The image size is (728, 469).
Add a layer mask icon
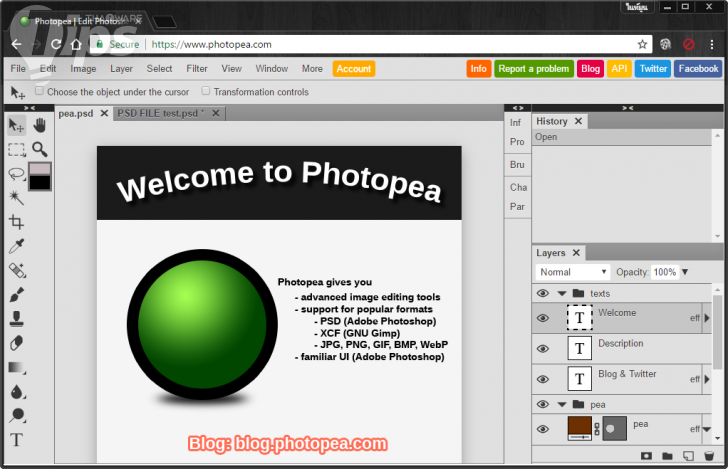pyautogui.click(x=646, y=456)
